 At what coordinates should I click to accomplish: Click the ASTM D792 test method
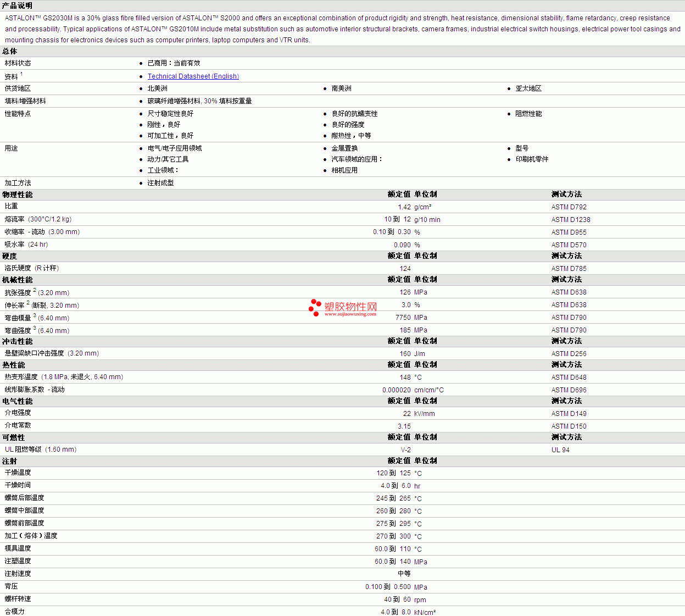pyautogui.click(x=569, y=207)
